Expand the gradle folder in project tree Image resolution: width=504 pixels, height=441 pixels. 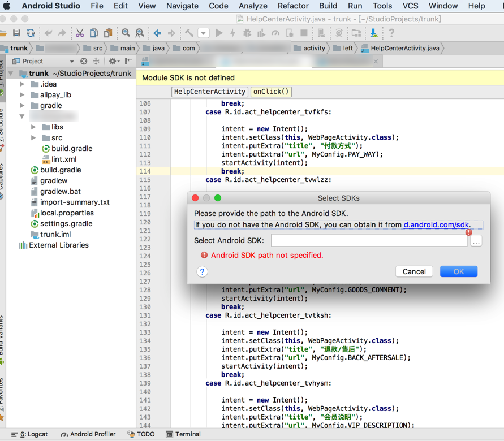click(x=22, y=106)
